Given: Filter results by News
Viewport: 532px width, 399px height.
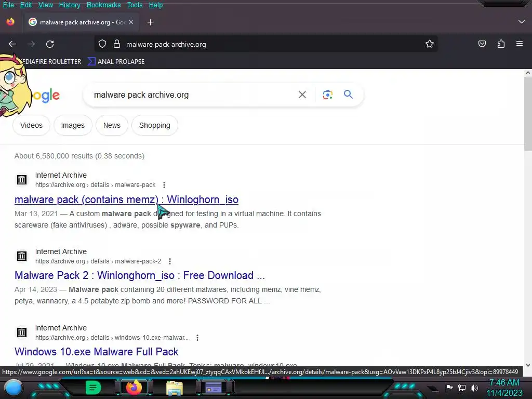Looking at the screenshot, I should coord(112,125).
